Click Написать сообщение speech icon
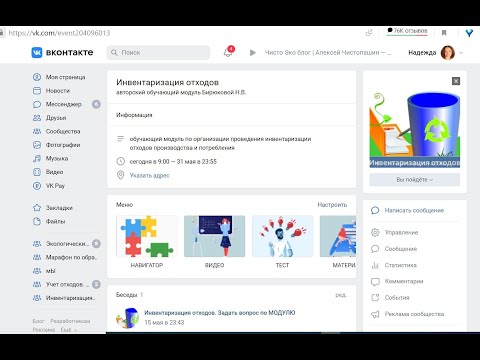Image resolution: width=480 pixels, height=360 pixels. (375, 210)
